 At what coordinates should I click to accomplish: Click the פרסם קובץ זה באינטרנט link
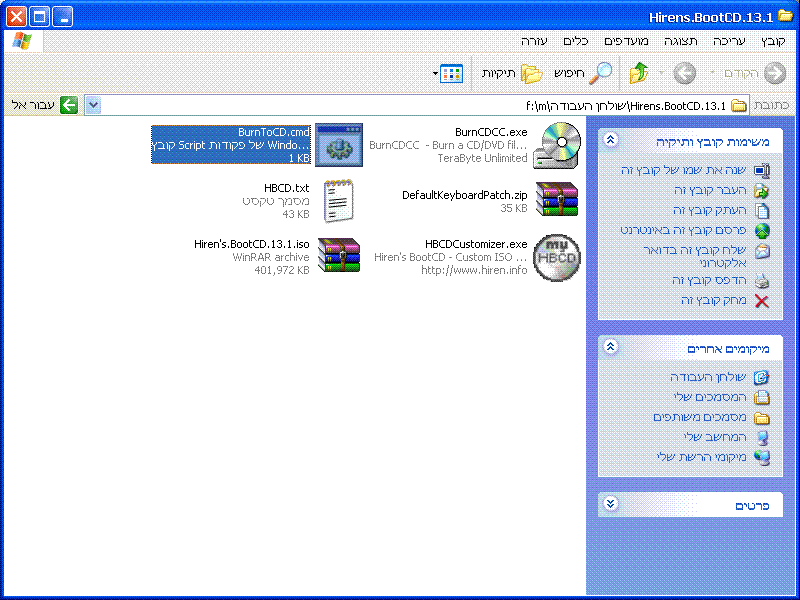684,230
